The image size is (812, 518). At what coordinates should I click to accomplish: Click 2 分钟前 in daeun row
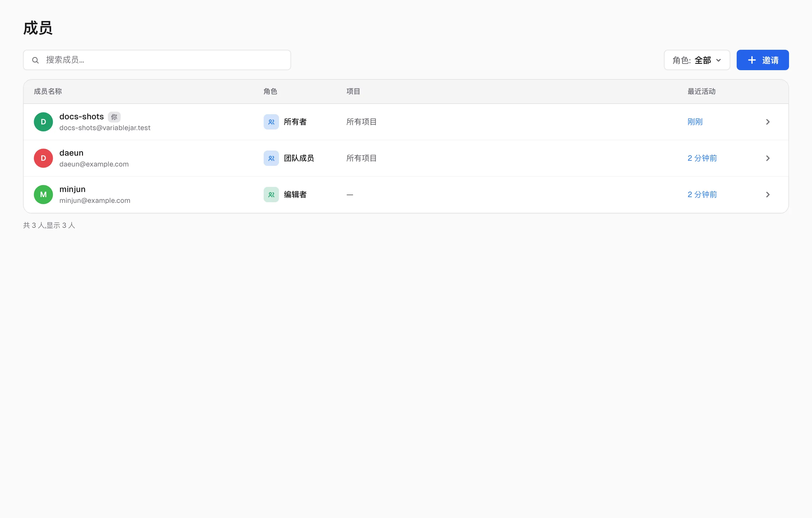pos(702,158)
